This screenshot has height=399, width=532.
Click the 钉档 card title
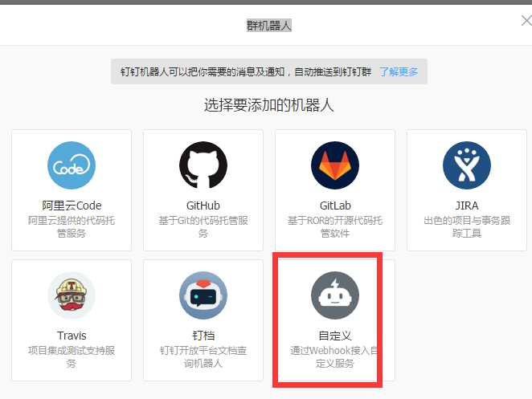203,336
